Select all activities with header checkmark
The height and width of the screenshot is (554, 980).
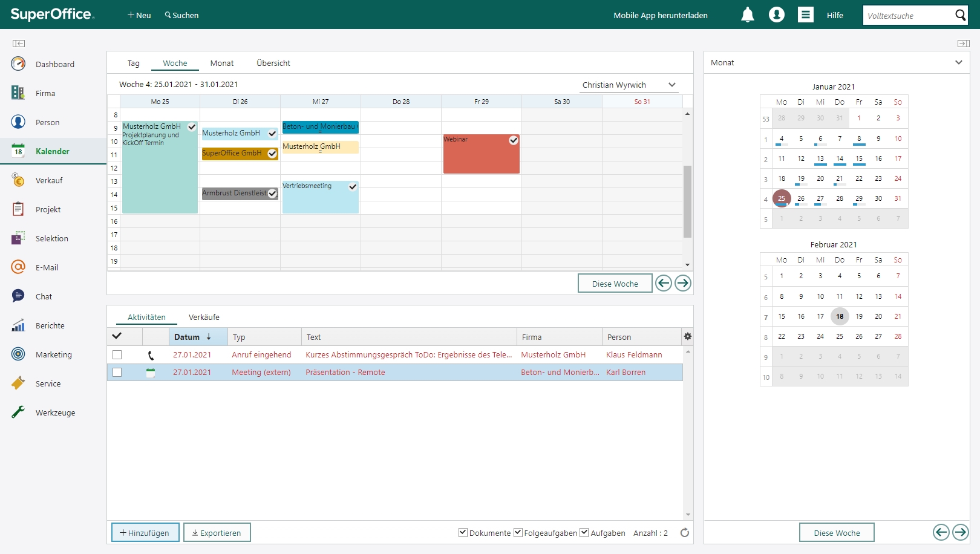click(117, 336)
